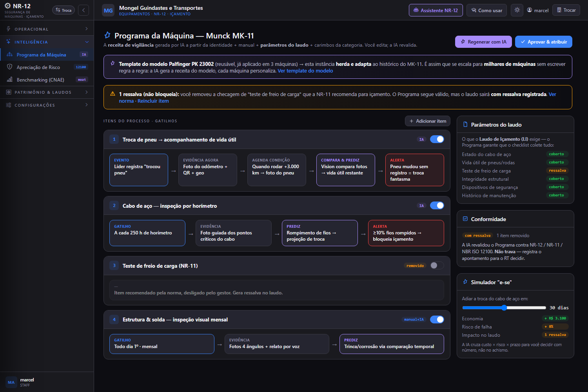588x392 pixels.
Task: Click the Operacional lightning icon
Action: 9,29
